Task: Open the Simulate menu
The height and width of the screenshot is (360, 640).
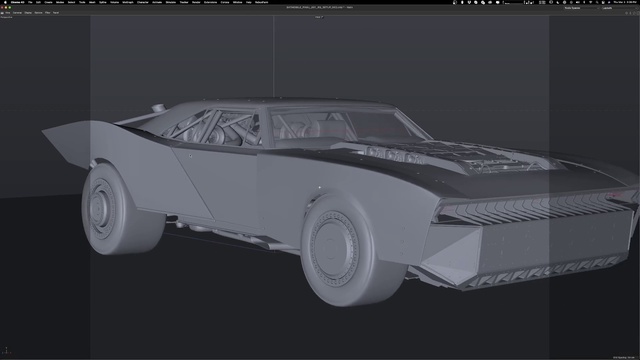Action: point(171,2)
